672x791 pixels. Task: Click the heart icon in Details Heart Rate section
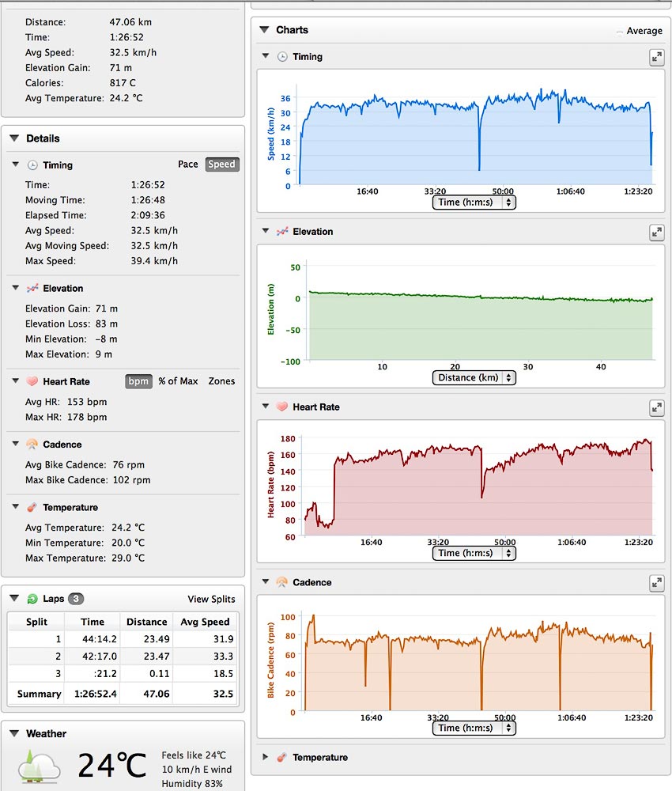[32, 381]
